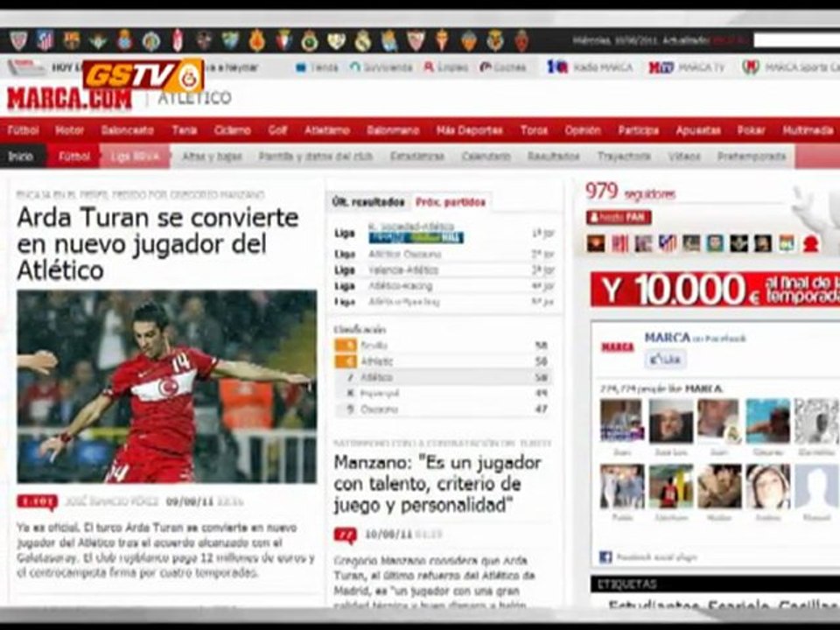The width and height of the screenshot is (840, 630).
Task: Open the MARCA TV icon link
Action: [x=661, y=67]
